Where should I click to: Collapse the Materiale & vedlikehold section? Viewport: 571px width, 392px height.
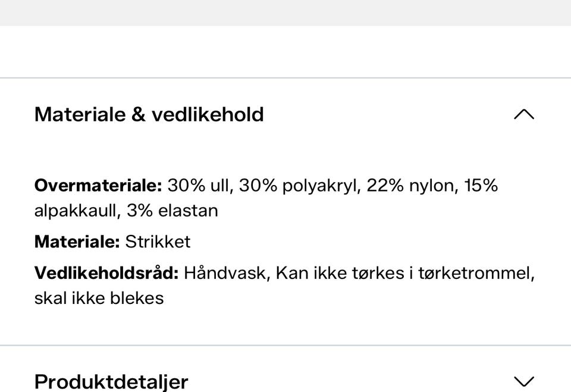(524, 115)
